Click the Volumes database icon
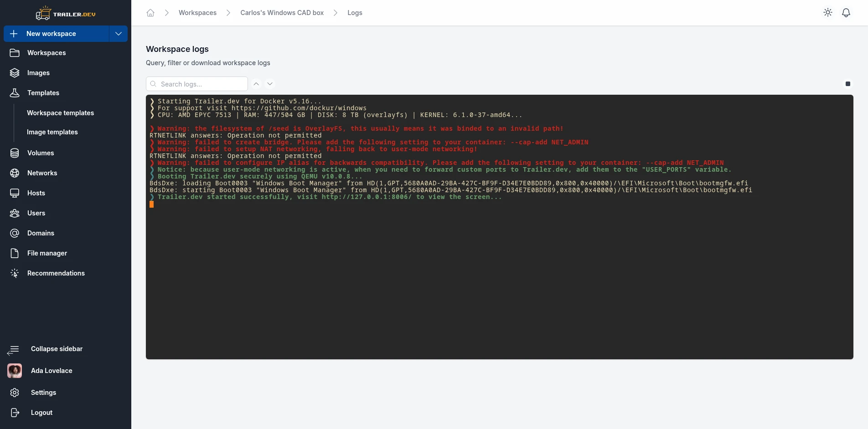868x429 pixels. (x=15, y=153)
